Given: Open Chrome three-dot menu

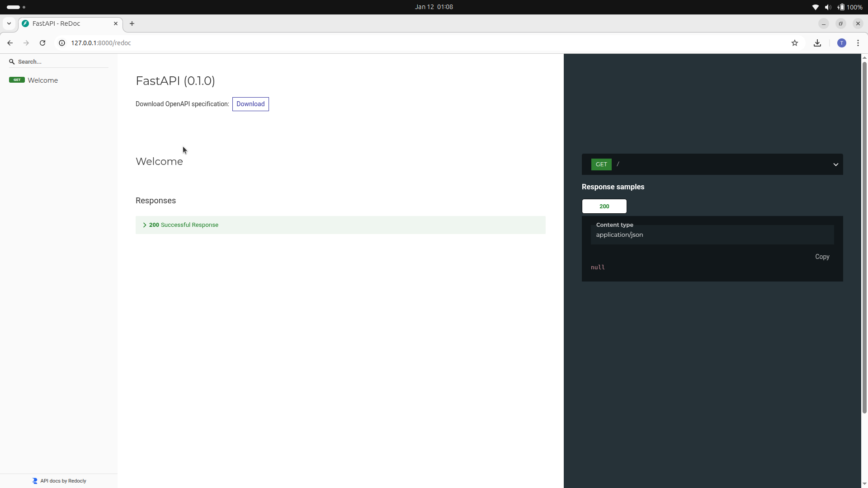Looking at the screenshot, I should point(858,43).
